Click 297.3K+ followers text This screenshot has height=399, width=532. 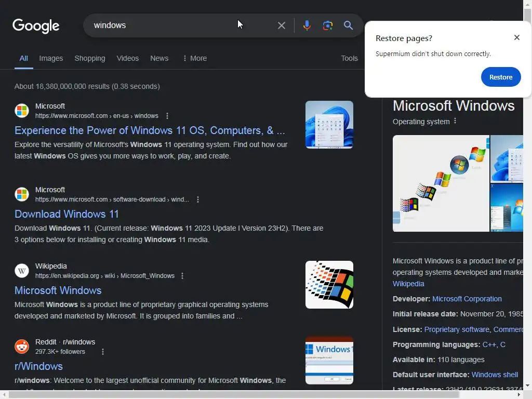60,352
